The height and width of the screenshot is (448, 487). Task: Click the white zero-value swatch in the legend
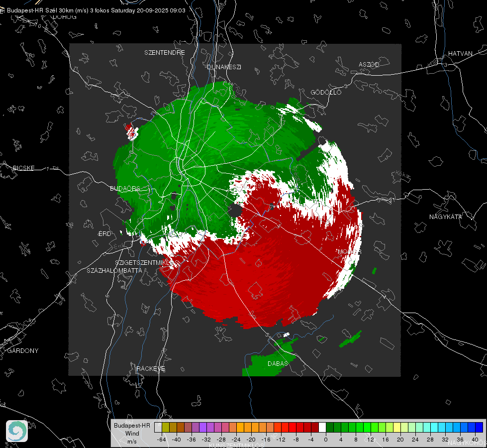(322, 428)
